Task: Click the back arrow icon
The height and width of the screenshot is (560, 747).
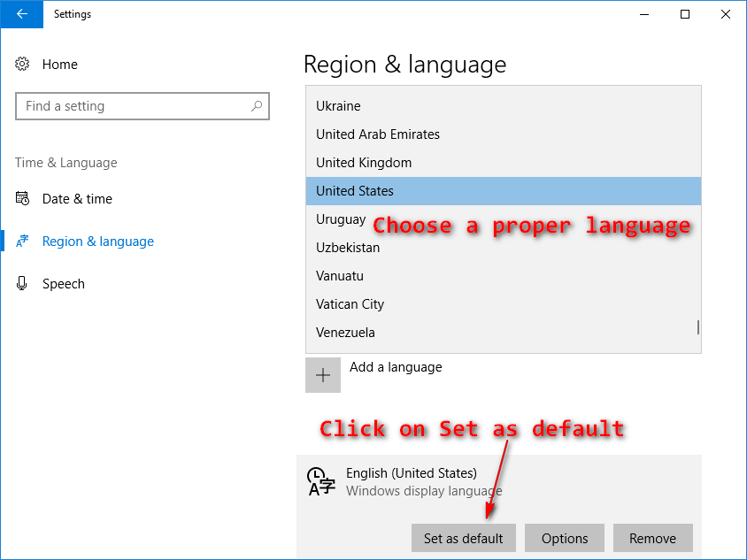Action: [21, 14]
